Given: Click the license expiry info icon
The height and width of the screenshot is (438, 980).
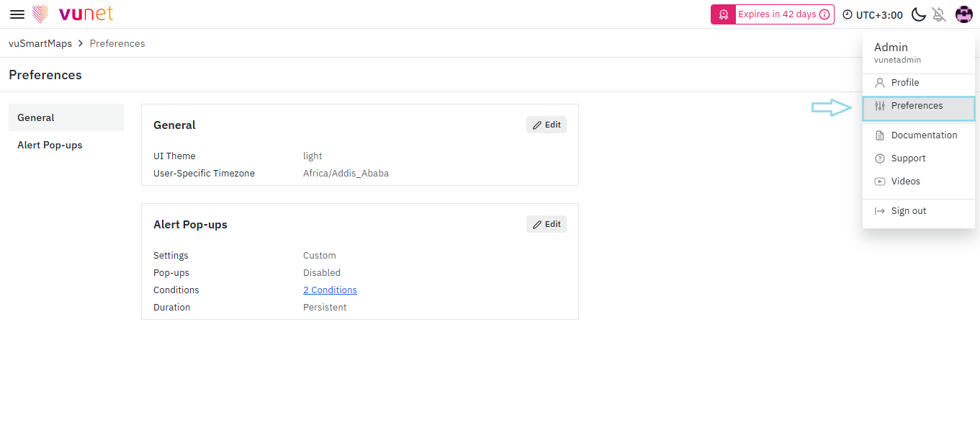Looking at the screenshot, I should (x=825, y=14).
